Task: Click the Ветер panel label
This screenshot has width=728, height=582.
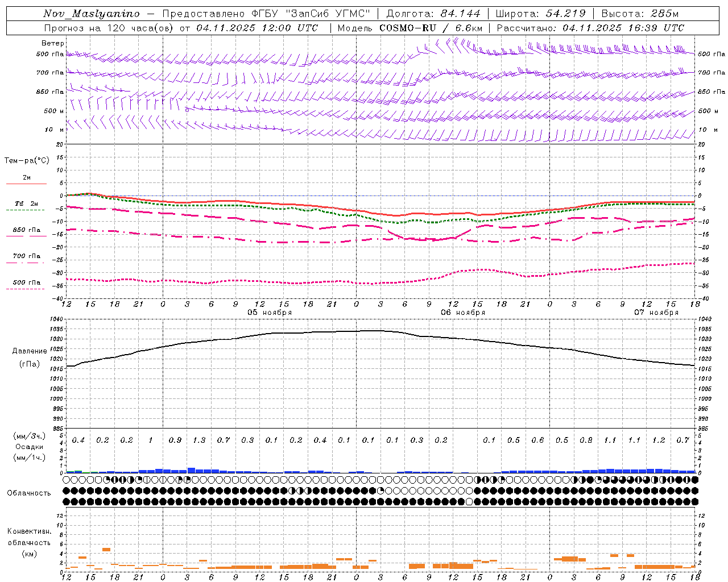Action: 53,43
